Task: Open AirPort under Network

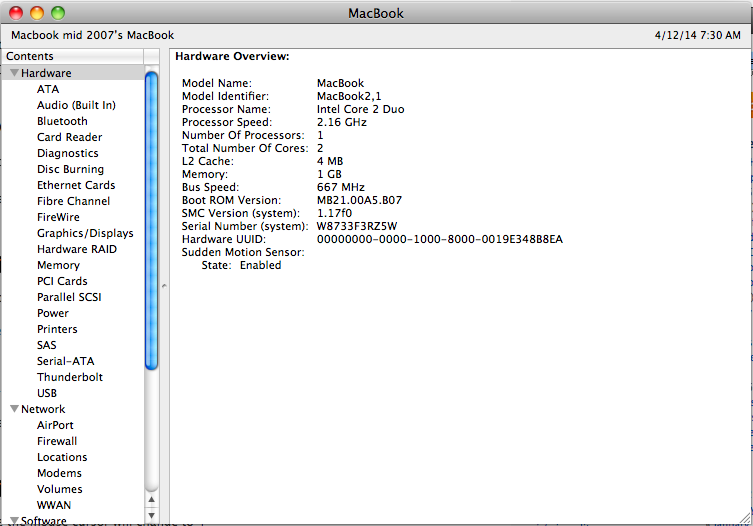Action: pos(55,425)
